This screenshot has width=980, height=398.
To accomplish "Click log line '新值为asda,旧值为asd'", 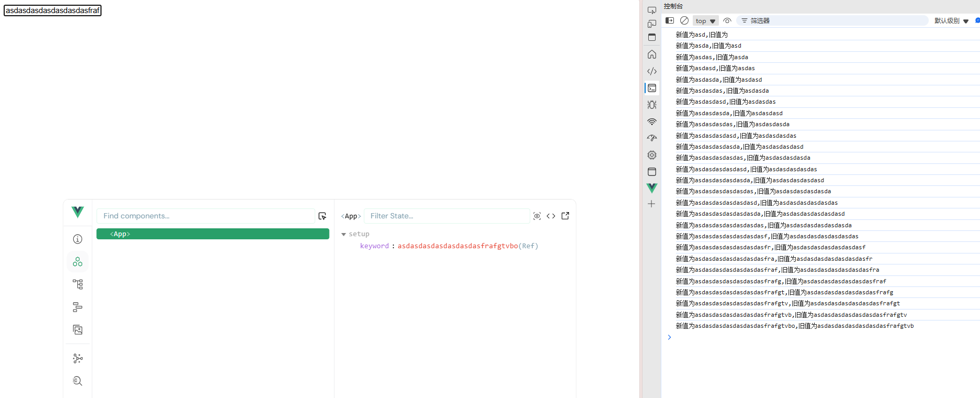I will coord(708,46).
